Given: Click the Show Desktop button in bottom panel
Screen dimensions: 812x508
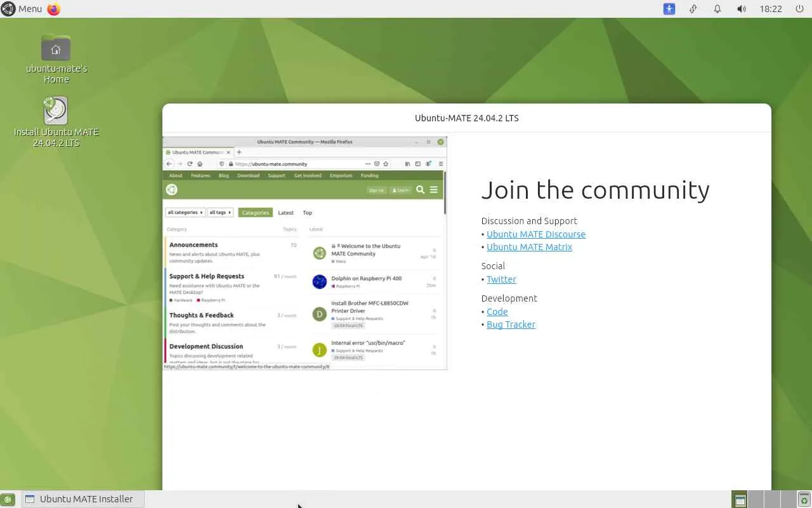Looking at the screenshot, I should coord(8,499).
